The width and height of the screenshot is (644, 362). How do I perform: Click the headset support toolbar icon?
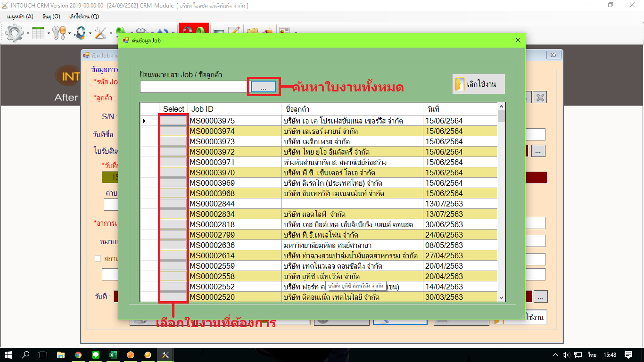80,33
